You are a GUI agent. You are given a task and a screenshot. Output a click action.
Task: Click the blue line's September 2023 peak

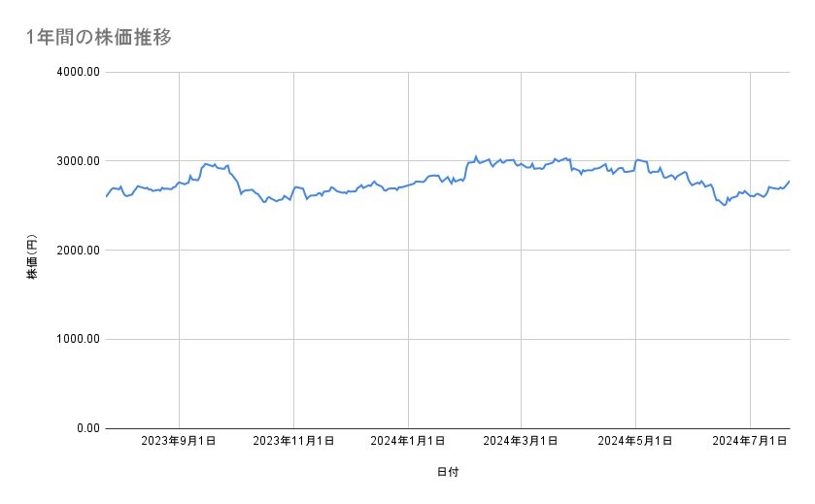(206, 164)
